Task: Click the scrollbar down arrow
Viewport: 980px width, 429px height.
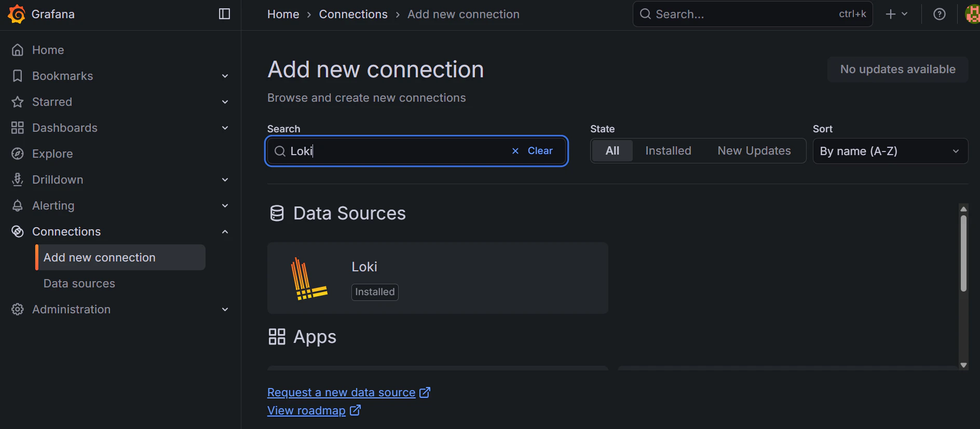Action: click(963, 365)
